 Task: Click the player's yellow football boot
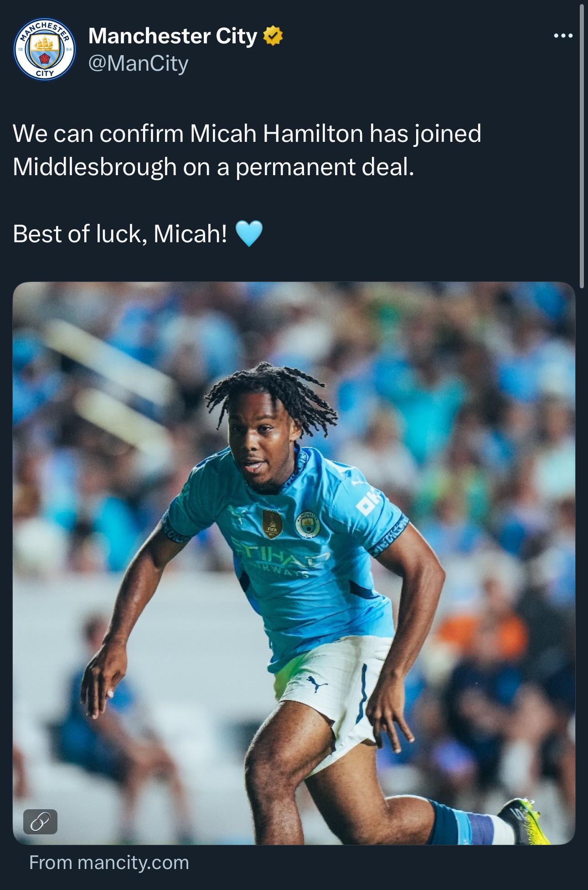coord(524,820)
